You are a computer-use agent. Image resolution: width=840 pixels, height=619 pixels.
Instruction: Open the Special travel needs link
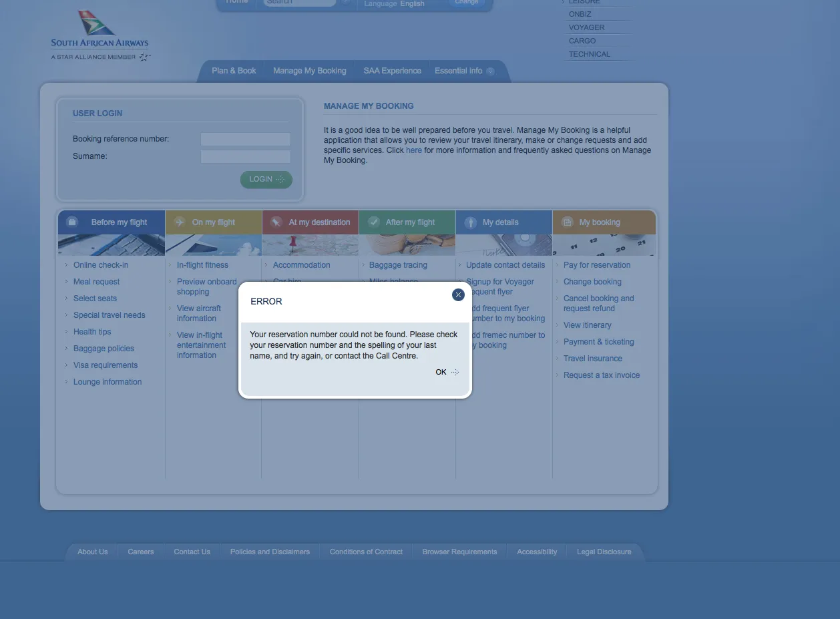[110, 315]
